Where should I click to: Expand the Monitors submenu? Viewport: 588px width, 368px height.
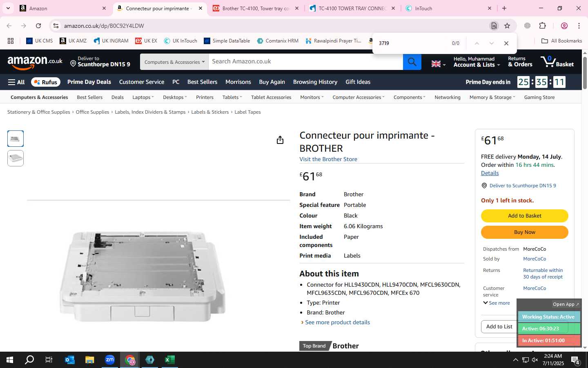click(312, 97)
